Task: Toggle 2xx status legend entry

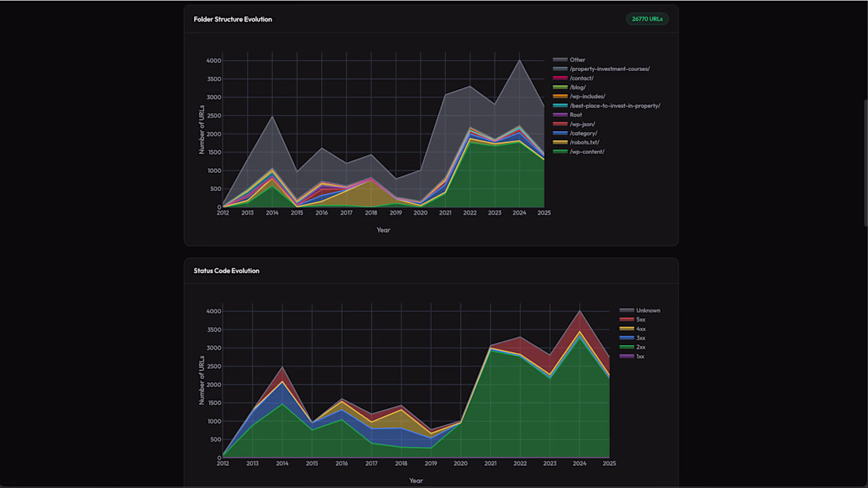Action: point(632,347)
